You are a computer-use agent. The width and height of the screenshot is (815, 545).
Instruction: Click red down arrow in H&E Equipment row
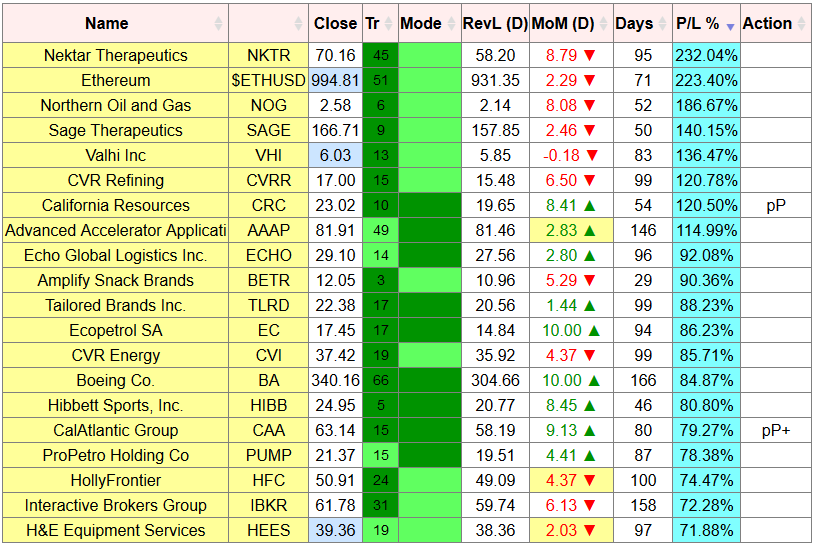coord(589,530)
